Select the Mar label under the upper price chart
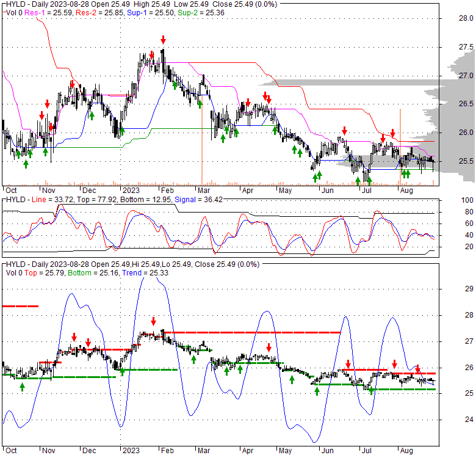 (204, 191)
